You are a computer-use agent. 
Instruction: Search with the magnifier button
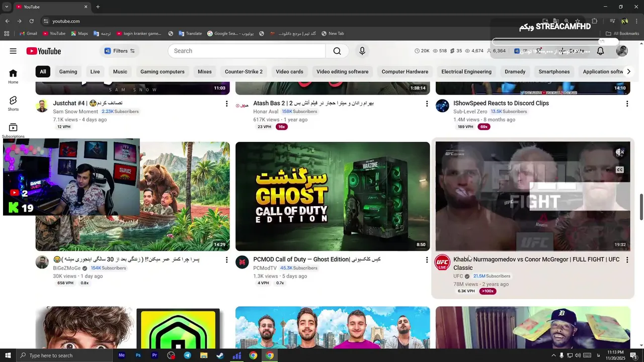click(x=337, y=51)
